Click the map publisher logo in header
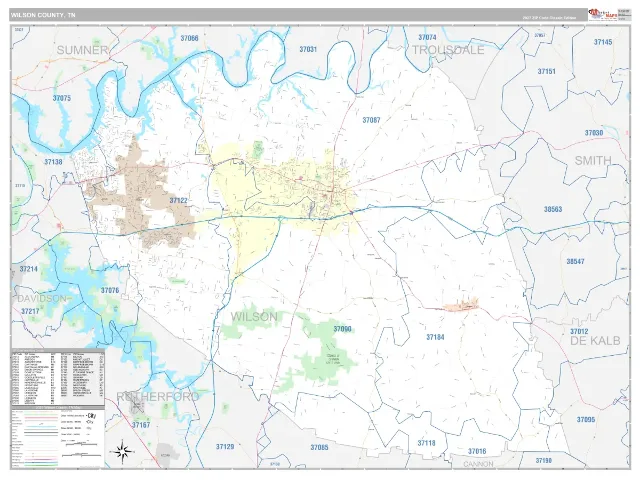The image size is (640, 480). click(x=603, y=14)
